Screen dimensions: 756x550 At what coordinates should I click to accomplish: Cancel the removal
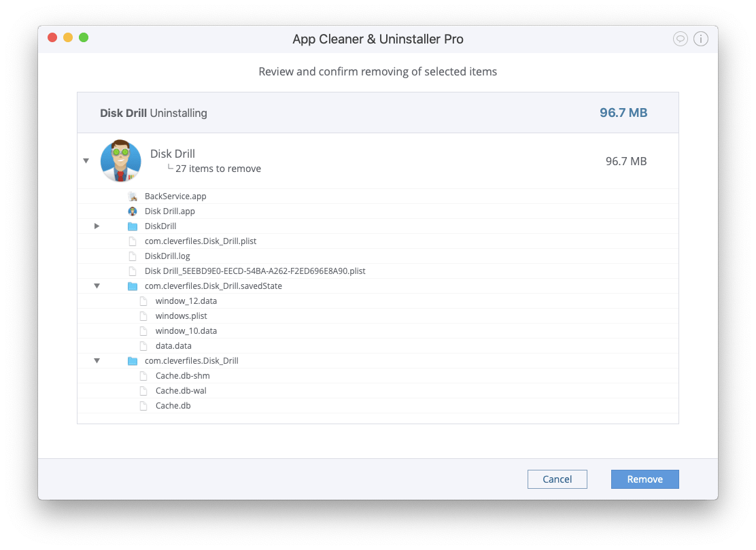point(557,479)
